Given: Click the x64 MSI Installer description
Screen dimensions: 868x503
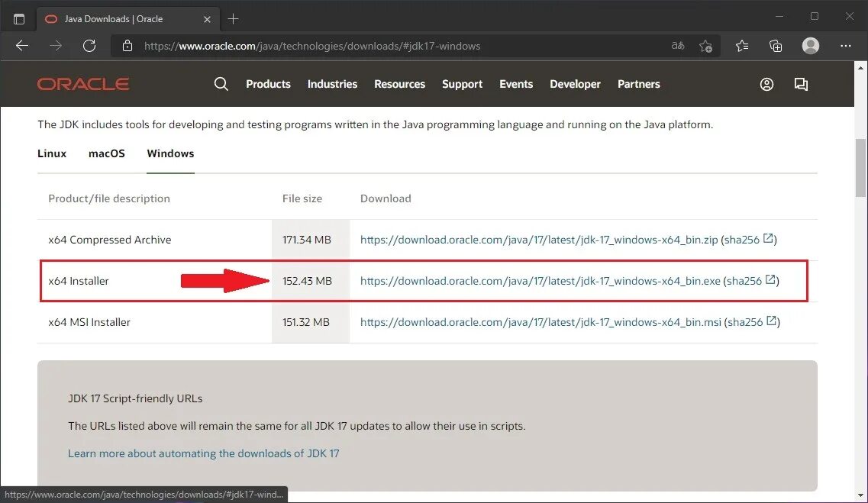Looking at the screenshot, I should click(89, 322).
